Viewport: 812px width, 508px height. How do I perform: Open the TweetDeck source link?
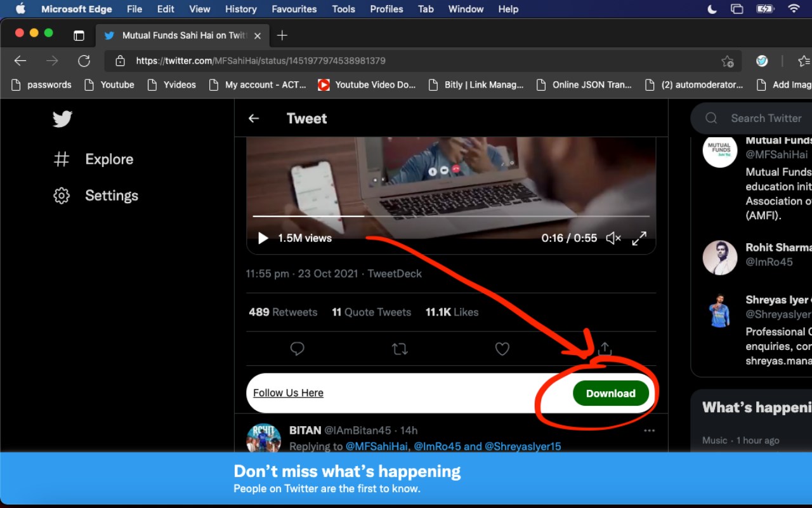click(x=395, y=274)
